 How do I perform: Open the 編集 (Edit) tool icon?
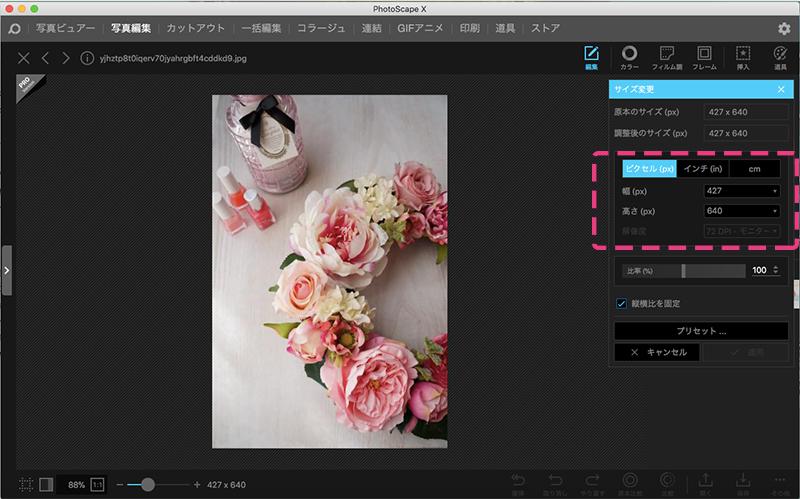tap(591, 57)
